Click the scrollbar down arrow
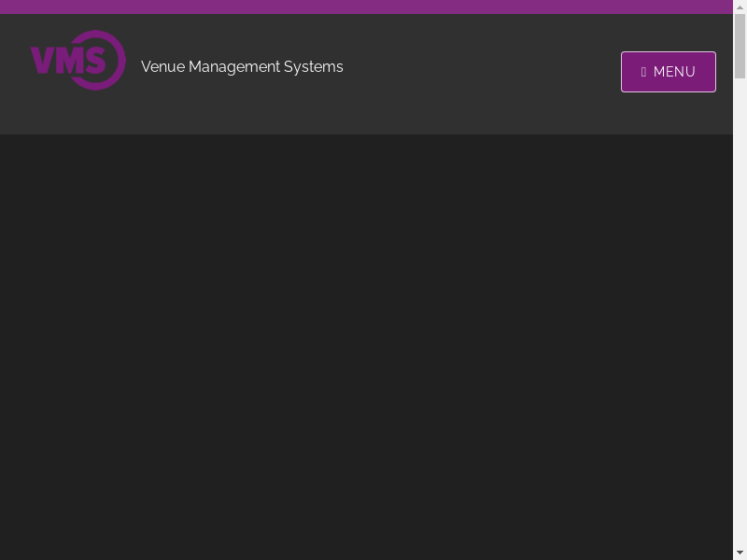The width and height of the screenshot is (747, 560). pyautogui.click(x=740, y=553)
